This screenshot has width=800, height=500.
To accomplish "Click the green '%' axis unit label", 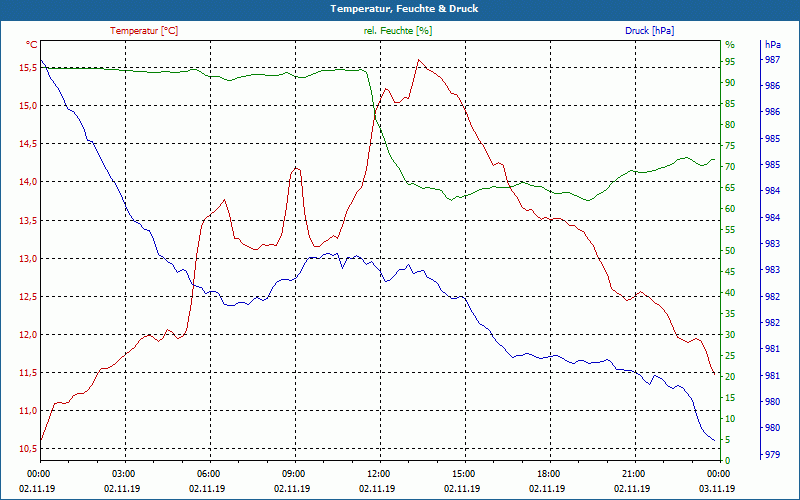I will (729, 45).
